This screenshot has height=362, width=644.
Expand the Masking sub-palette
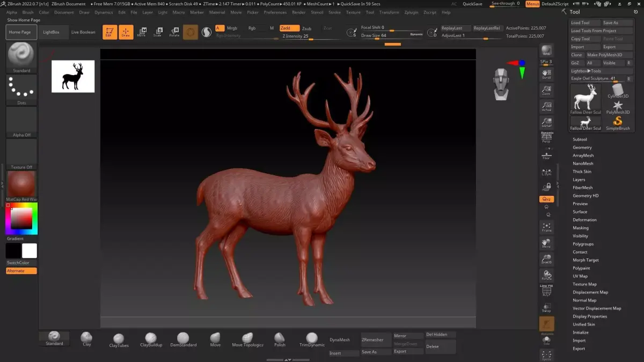pos(581,228)
